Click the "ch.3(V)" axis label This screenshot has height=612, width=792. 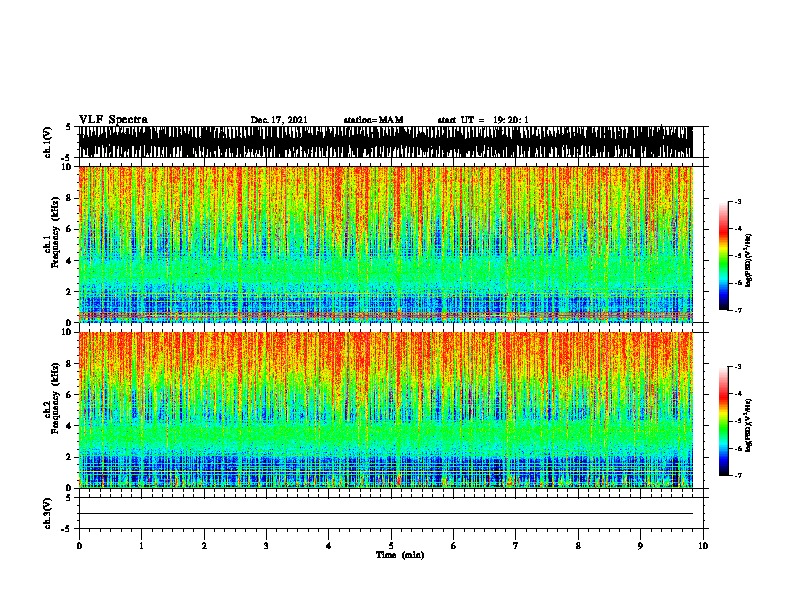[x=47, y=513]
